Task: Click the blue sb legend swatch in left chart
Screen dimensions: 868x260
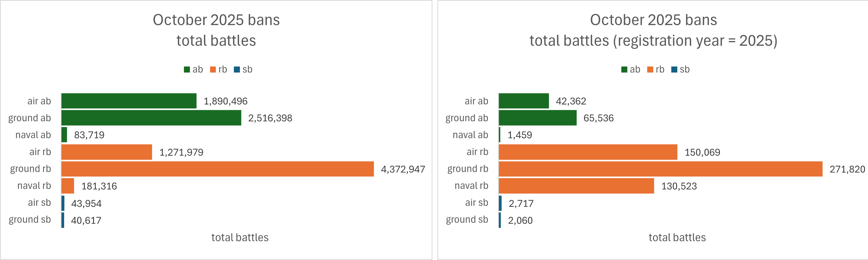Action: click(x=237, y=70)
